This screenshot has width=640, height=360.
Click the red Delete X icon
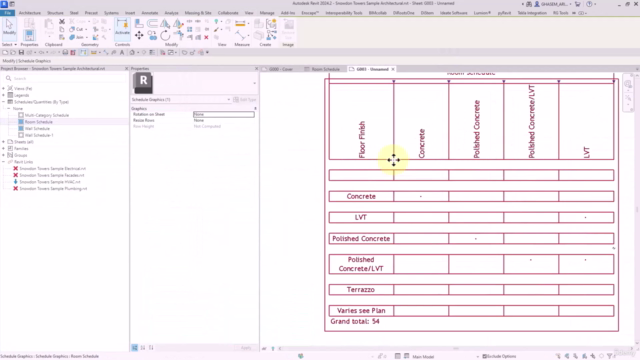point(206,37)
